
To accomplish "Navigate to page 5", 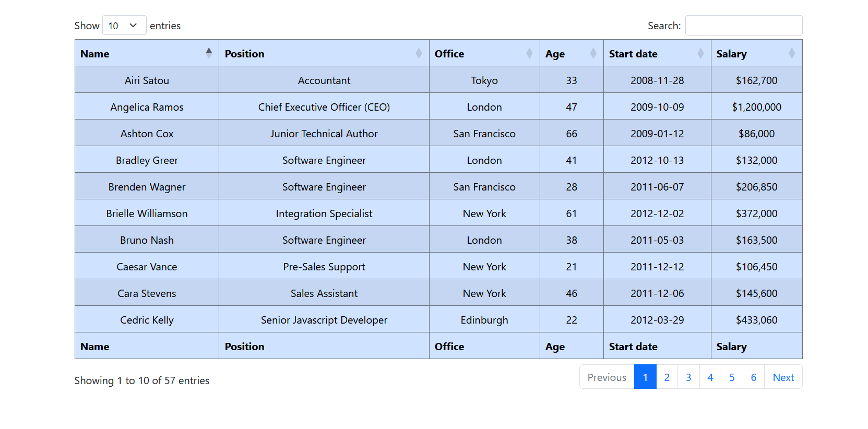I will pyautogui.click(x=732, y=377).
